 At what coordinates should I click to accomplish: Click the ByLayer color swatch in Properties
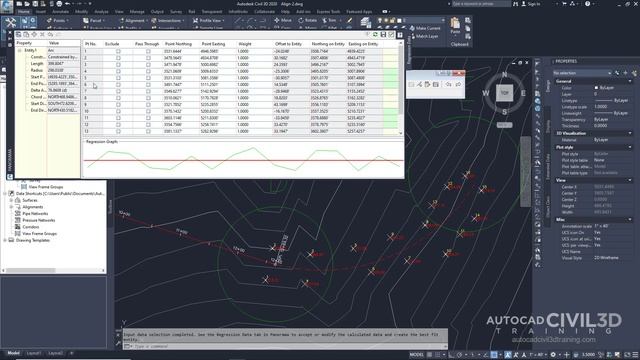pos(596,88)
